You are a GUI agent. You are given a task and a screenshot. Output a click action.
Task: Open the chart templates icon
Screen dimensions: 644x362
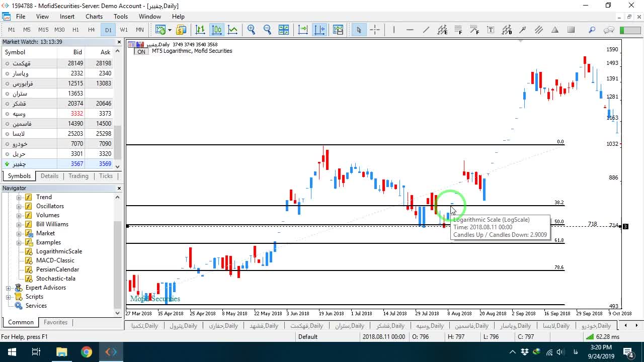(338, 30)
